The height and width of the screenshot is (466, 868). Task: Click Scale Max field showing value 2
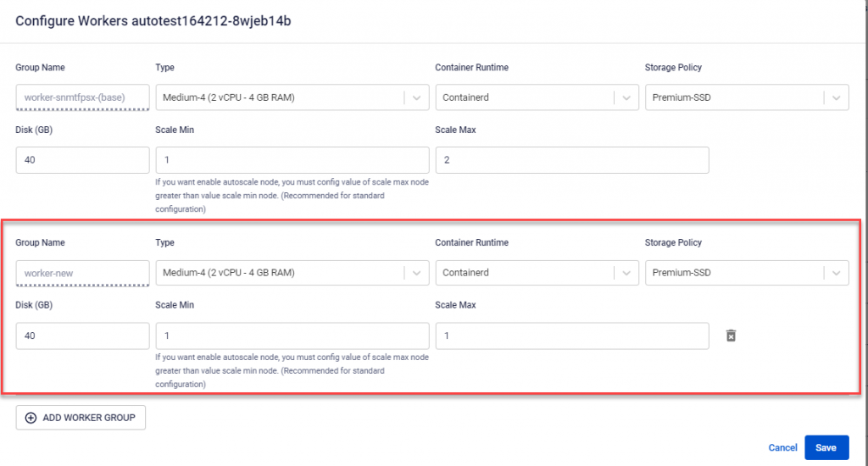click(x=571, y=160)
